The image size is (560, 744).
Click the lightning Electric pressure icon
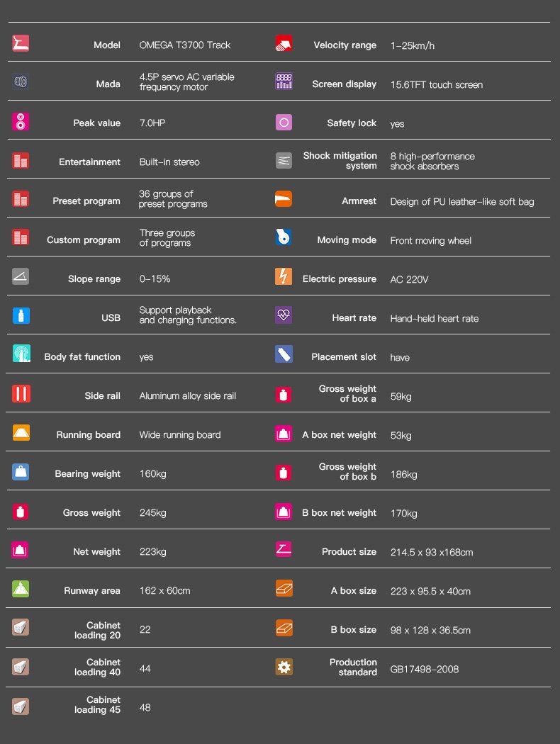[x=284, y=277]
